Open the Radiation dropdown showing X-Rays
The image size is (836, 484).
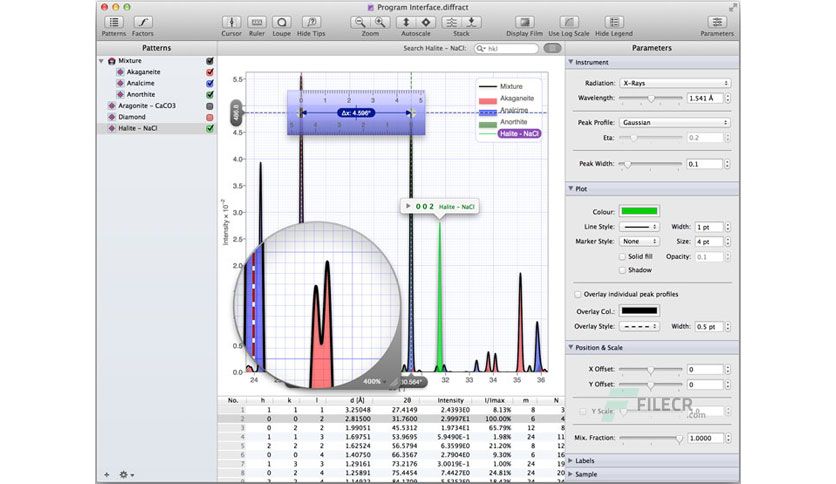[674, 83]
